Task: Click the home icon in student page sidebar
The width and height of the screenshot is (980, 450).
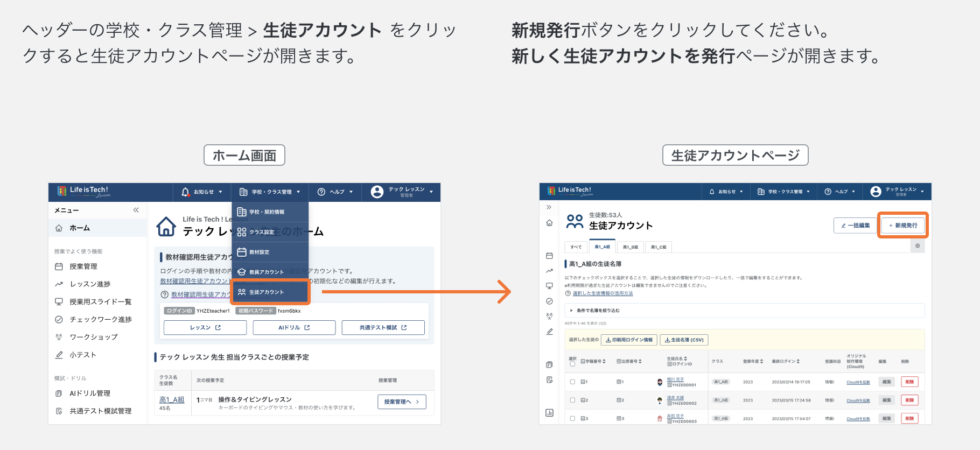Action: (x=549, y=223)
